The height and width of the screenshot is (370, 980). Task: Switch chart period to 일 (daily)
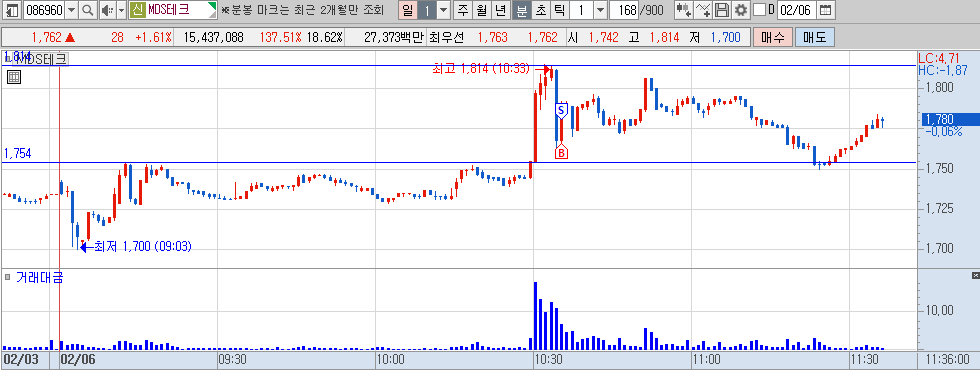(408, 10)
